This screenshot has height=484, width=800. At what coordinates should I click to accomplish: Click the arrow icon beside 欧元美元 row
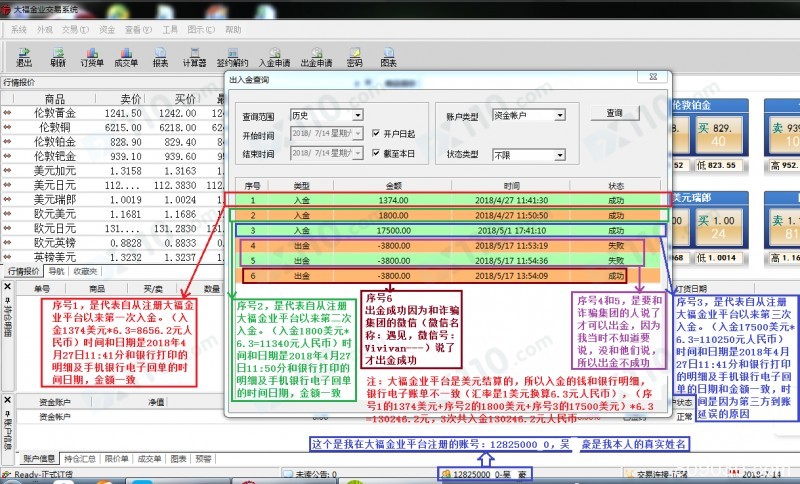(x=7, y=214)
